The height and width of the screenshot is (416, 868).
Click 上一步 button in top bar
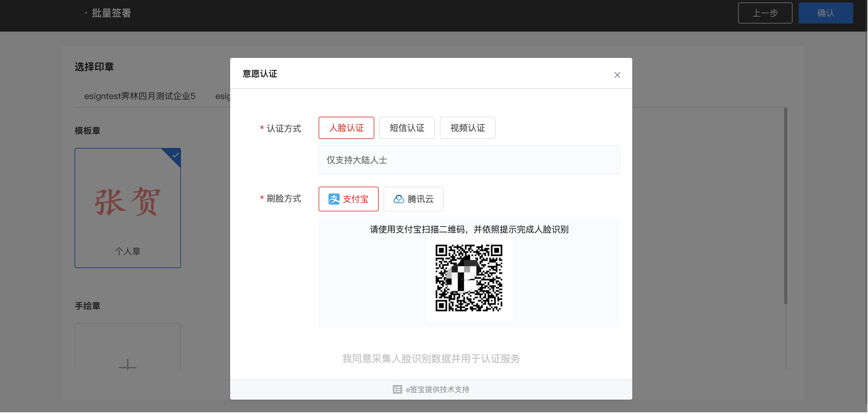pyautogui.click(x=765, y=13)
